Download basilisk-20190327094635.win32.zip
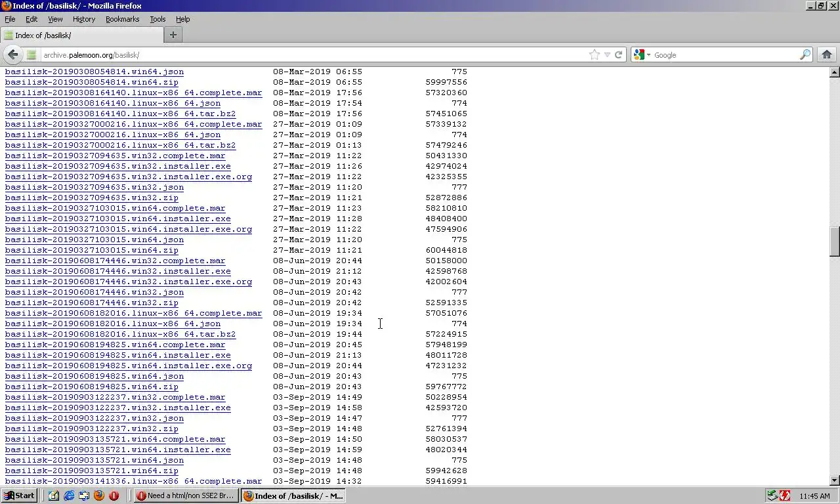The width and height of the screenshot is (840, 504). pos(92,198)
